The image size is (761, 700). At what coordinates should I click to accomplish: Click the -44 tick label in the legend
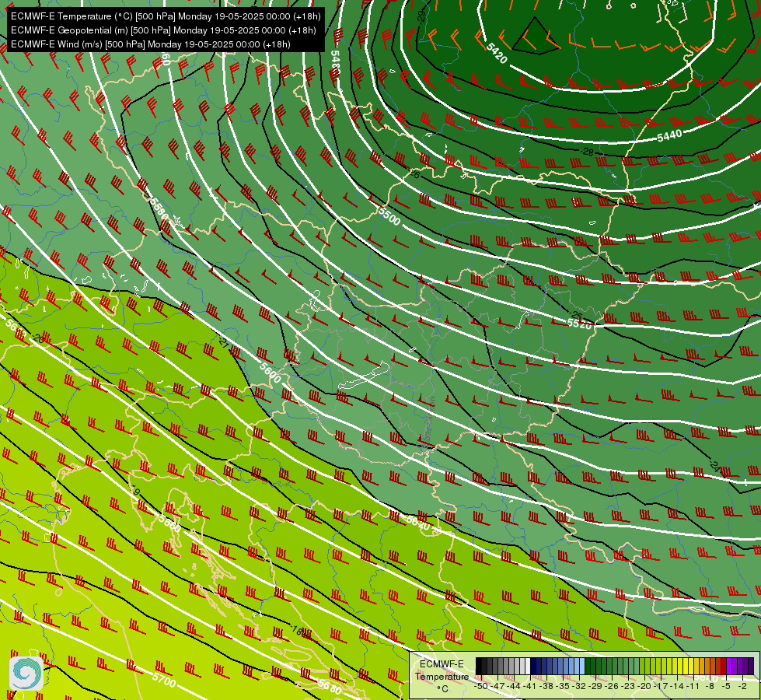(x=514, y=687)
